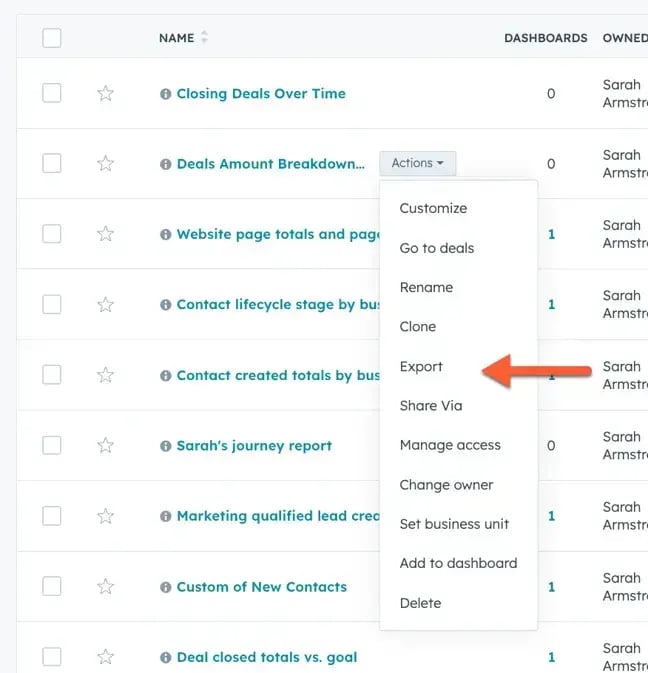
Task: Open Sarah's journey report link
Action: point(254,446)
